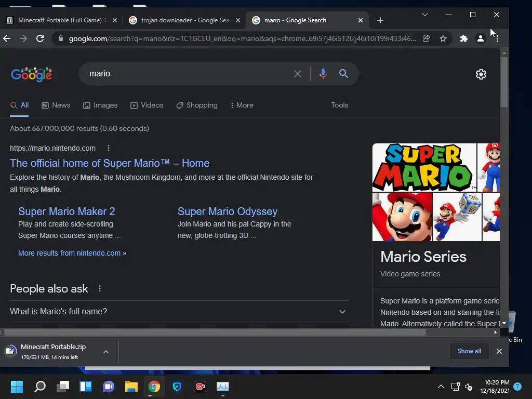Close the downloads bar

499,351
